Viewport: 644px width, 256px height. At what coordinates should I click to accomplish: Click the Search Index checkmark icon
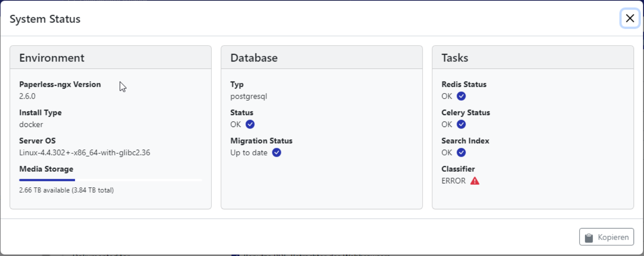[x=461, y=153]
